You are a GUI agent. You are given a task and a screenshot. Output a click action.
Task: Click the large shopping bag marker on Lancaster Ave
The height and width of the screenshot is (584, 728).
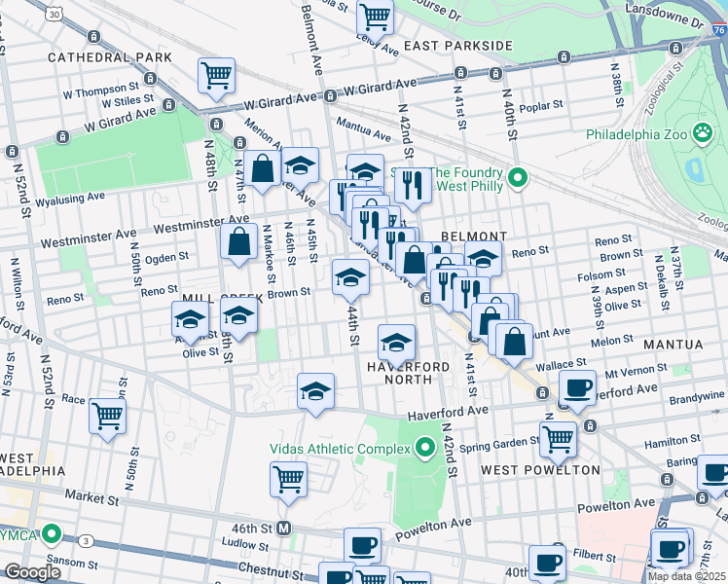point(414,262)
